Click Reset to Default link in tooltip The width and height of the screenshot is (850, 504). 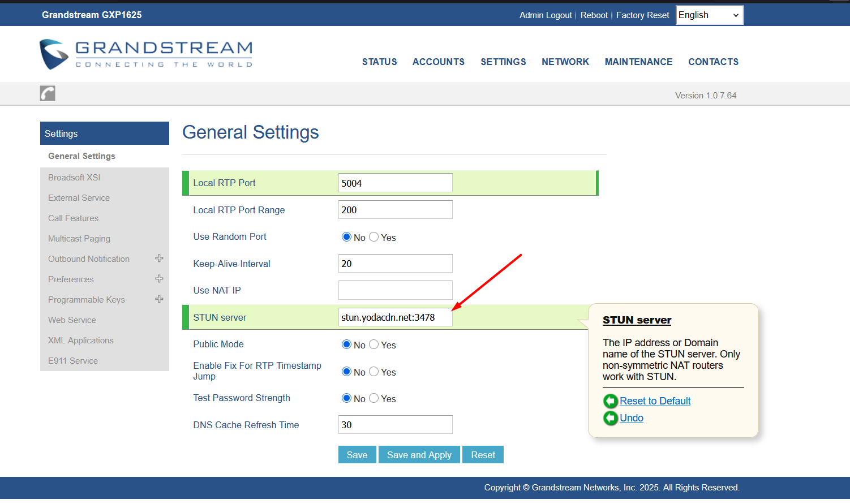coord(655,401)
